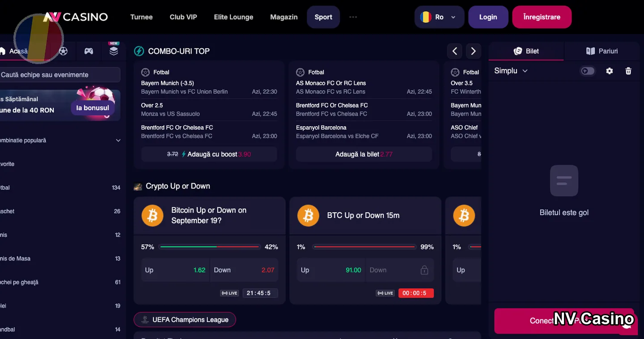Go to next combo with right arrow
Viewport: 644px width, 339px height.
pyautogui.click(x=473, y=51)
